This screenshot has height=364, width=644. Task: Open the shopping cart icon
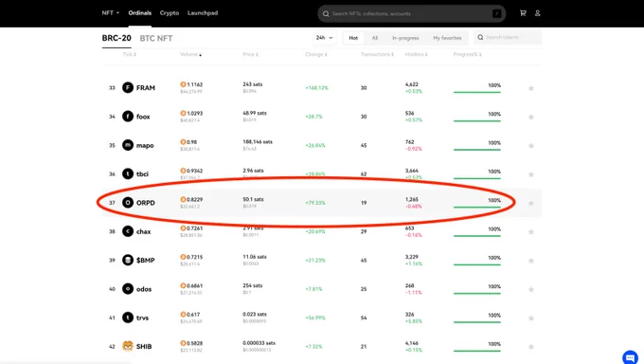[x=523, y=13]
